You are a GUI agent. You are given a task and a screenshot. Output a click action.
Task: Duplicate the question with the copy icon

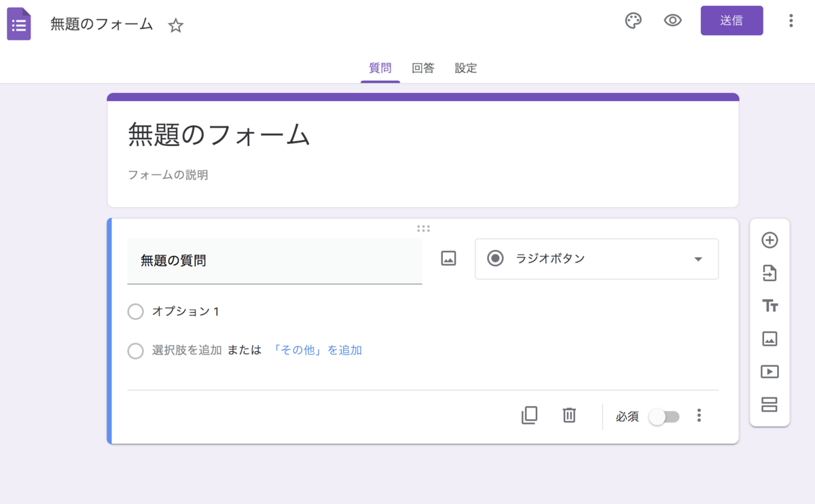[x=530, y=415]
